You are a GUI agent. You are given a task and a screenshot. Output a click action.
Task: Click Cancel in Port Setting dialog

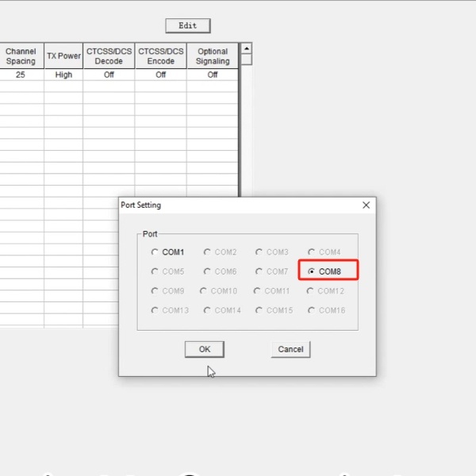pos(290,349)
